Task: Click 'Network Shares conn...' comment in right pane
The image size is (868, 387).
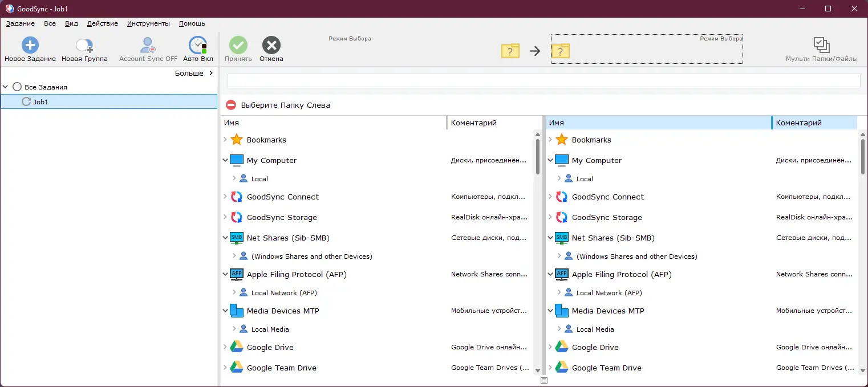Action: point(814,274)
